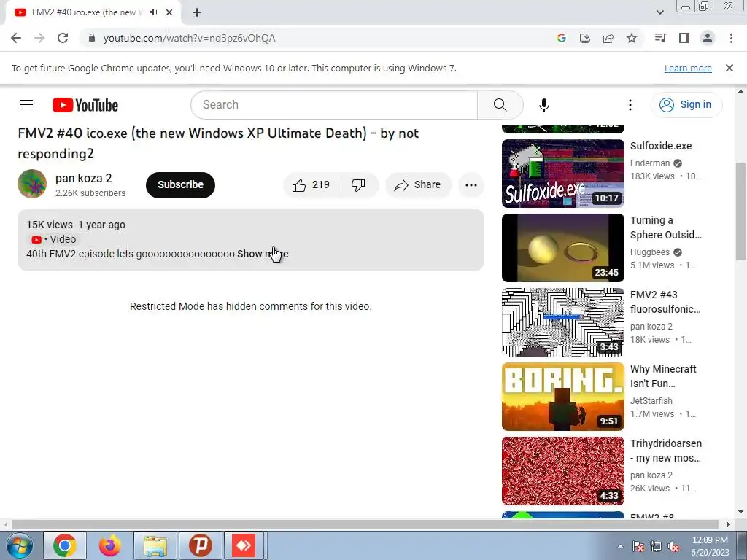Image resolution: width=747 pixels, height=560 pixels.
Task: Show hidden tray icons arrow
Action: tap(620, 547)
